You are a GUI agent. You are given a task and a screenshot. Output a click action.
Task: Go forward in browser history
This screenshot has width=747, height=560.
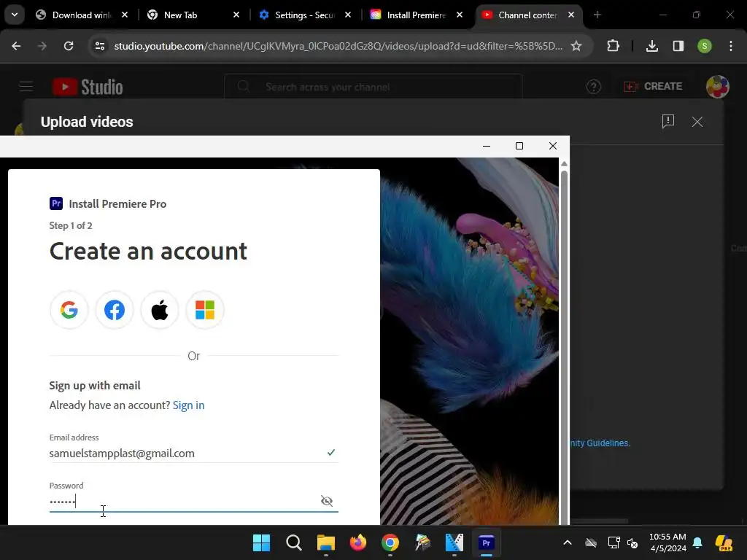(42, 46)
